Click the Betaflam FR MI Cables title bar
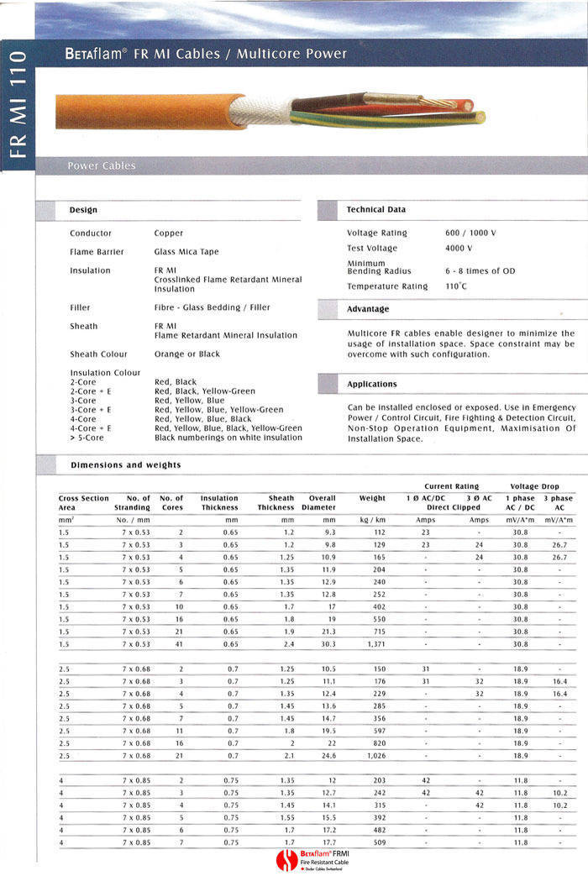588x876 pixels. pos(206,54)
